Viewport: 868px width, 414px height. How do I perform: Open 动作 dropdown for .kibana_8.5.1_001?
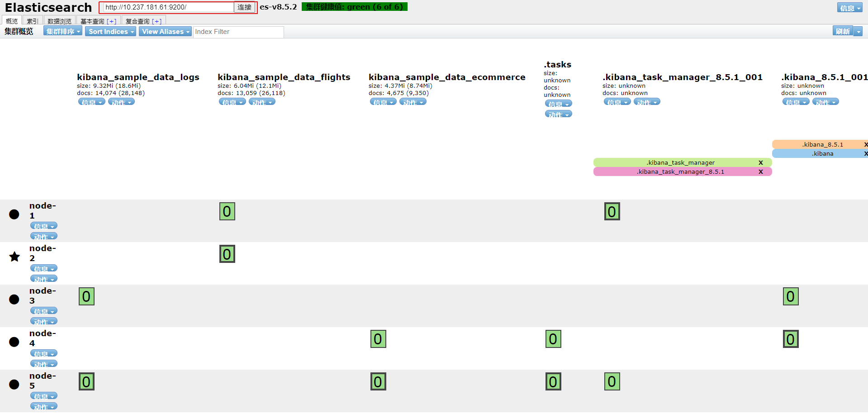(x=825, y=102)
